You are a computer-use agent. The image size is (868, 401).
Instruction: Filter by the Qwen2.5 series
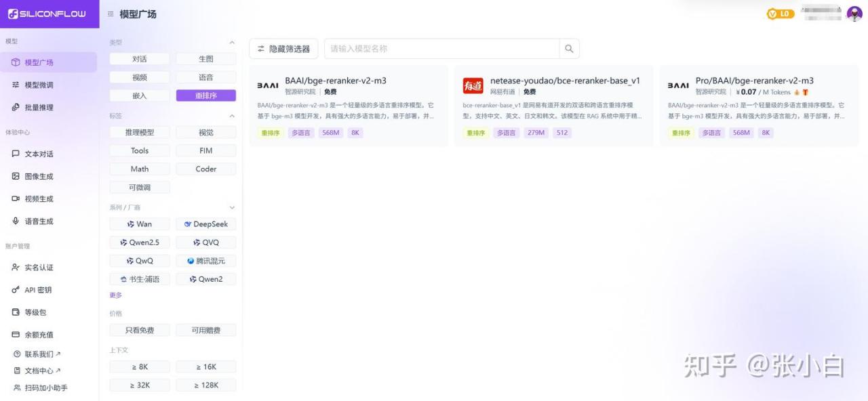click(x=140, y=242)
